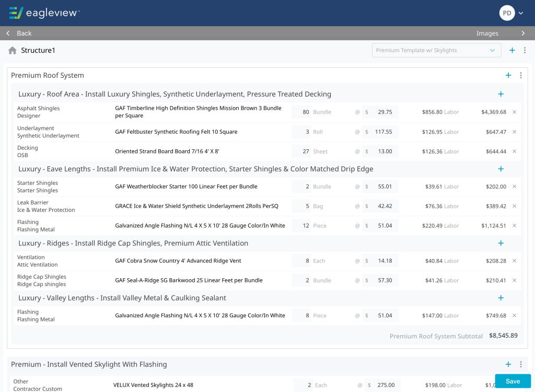
Task: Edit price 117.55 for Feltbuster Felt
Action: coord(380,132)
